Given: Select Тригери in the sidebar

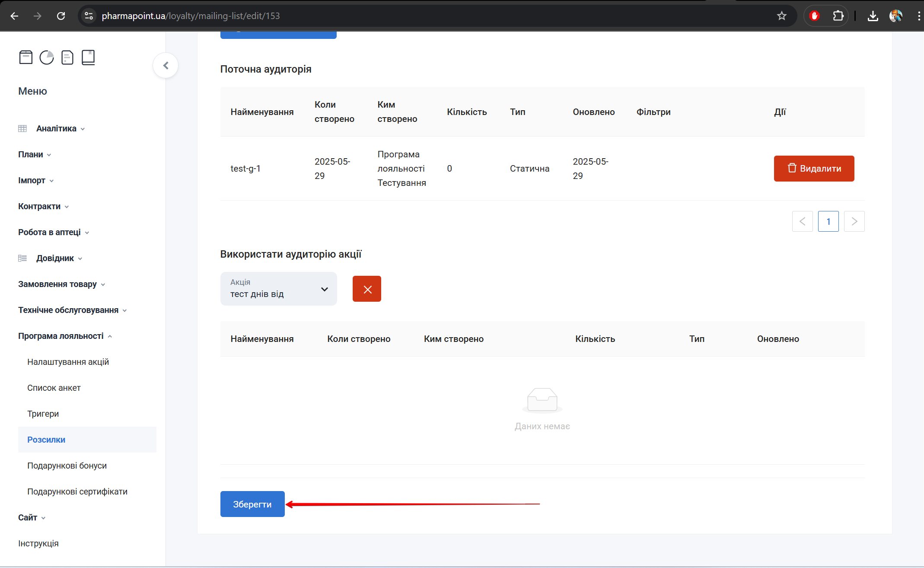Looking at the screenshot, I should (x=43, y=414).
